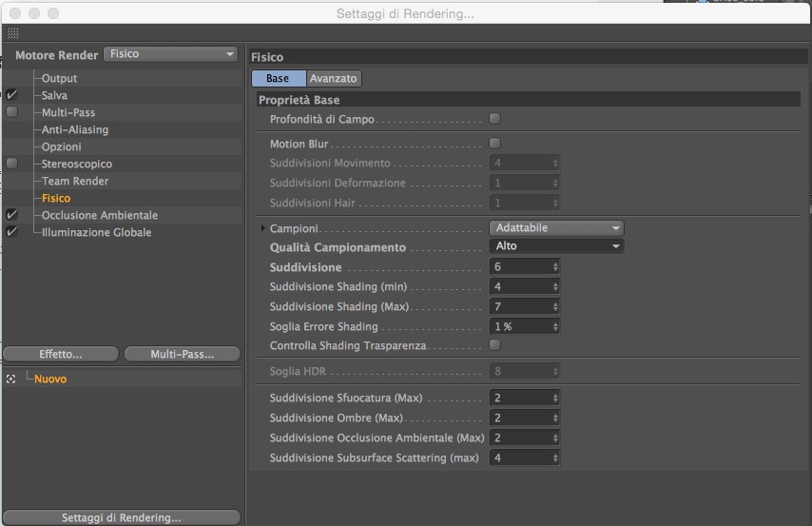
Task: Expand the Campioni disclosure triangle
Action: point(263,228)
